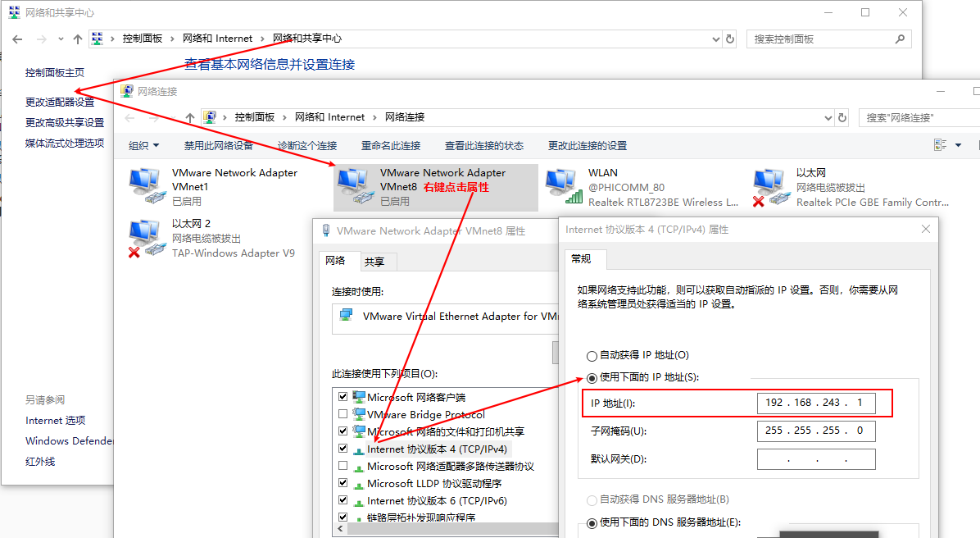Select the VMware Network Adapter VMnet1 icon
The height and width of the screenshot is (538, 980).
pos(147,186)
